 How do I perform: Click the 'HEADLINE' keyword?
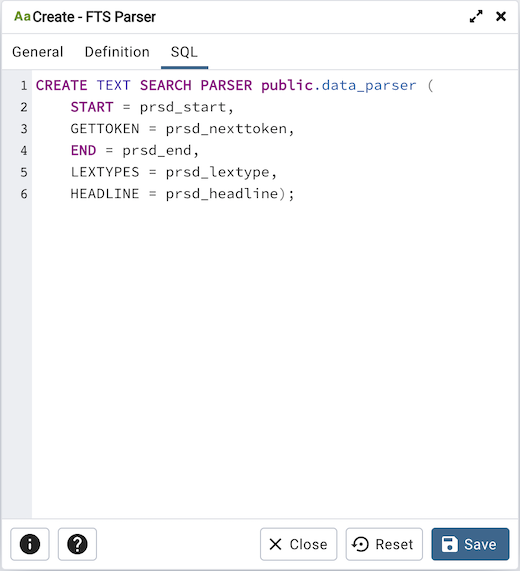tap(105, 194)
